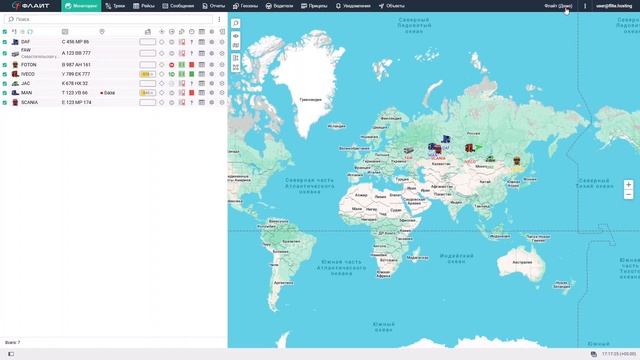This screenshot has width=640, height=360.
Task: Click the icon beside the clock in the bottom bar
Action: 593,354
